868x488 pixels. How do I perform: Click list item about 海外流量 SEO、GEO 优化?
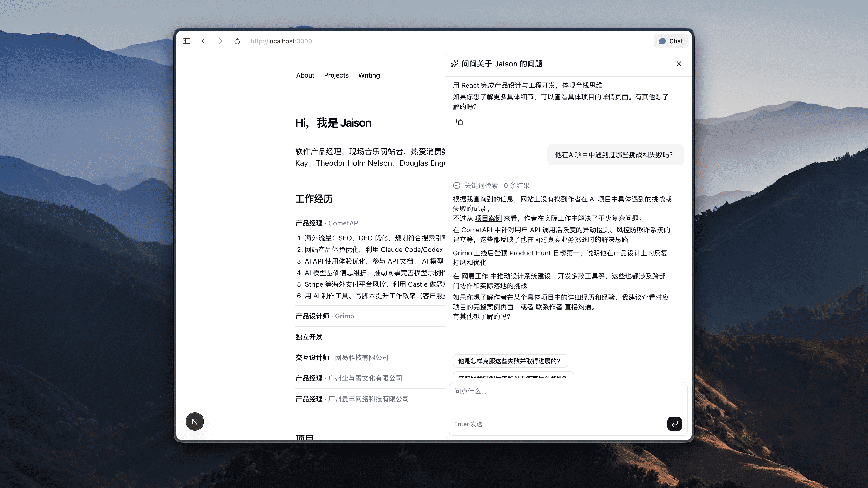(x=371, y=238)
